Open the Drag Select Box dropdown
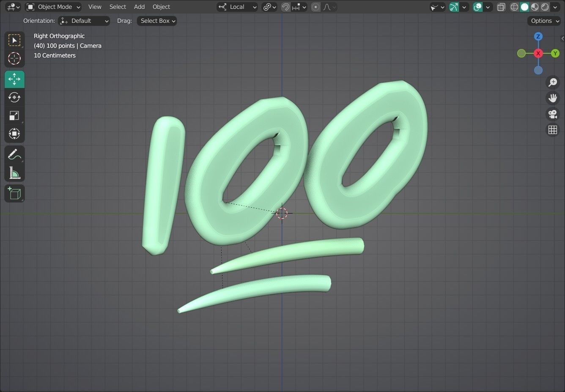Screen dimensions: 565x392 coord(157,21)
